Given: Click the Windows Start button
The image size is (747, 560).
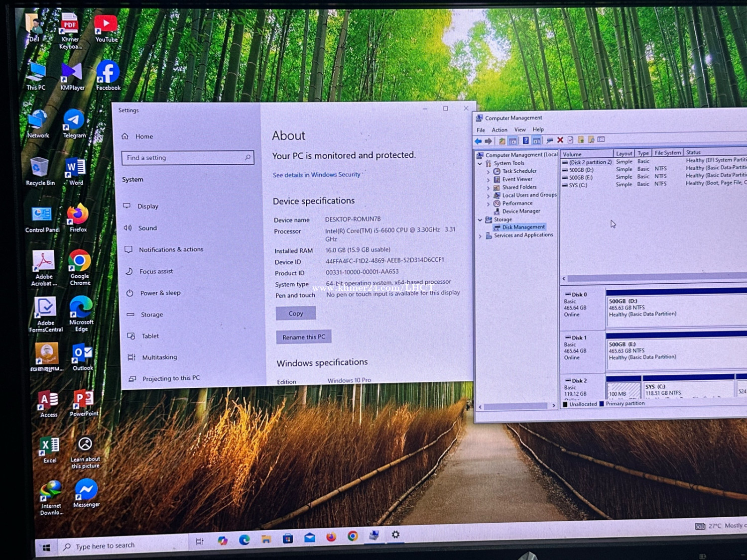Looking at the screenshot, I should click(x=46, y=548).
